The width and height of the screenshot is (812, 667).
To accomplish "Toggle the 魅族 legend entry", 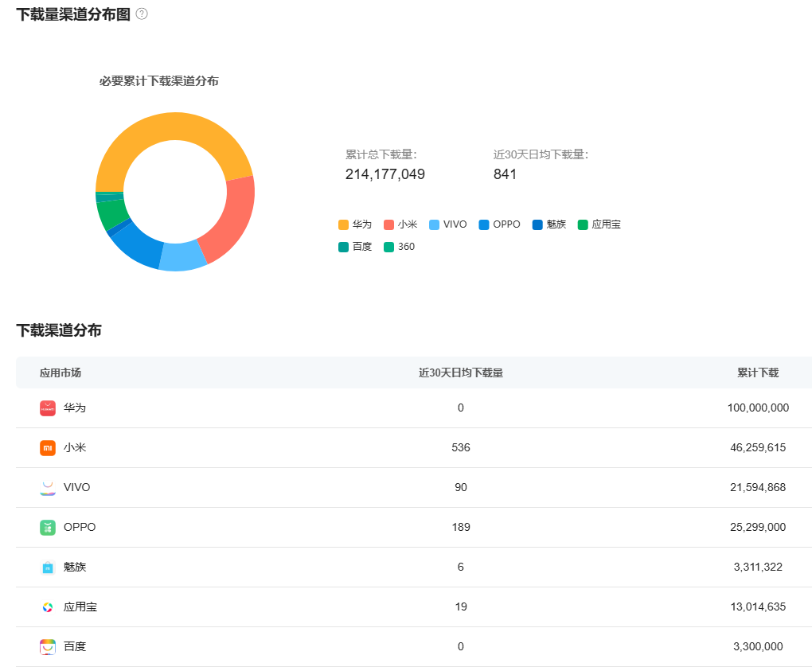I will coord(549,224).
